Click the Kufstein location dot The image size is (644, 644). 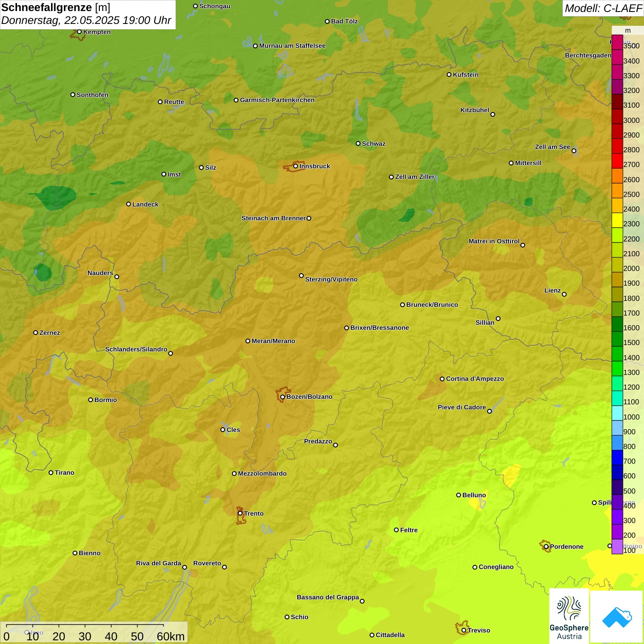[x=449, y=75]
